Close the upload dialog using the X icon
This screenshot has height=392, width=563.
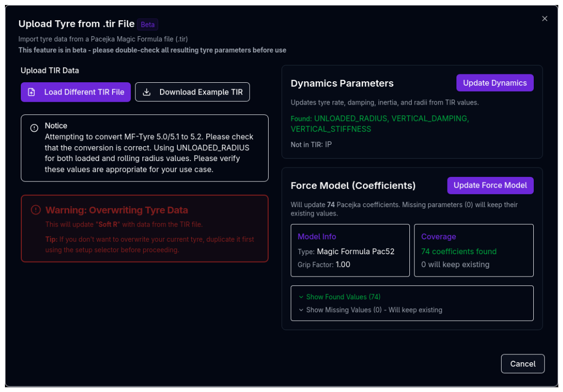[545, 19]
